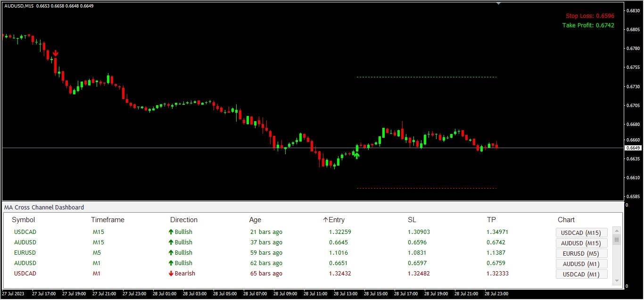The image size is (644, 300).
Task: Click the bullish arrow icon in USDCAD M15 row
Action: tap(171, 232)
